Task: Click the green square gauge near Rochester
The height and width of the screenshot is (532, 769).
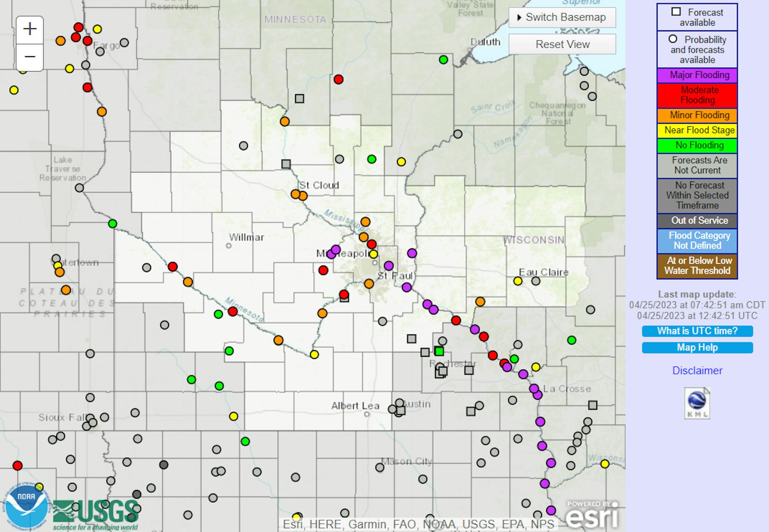Action: [439, 351]
